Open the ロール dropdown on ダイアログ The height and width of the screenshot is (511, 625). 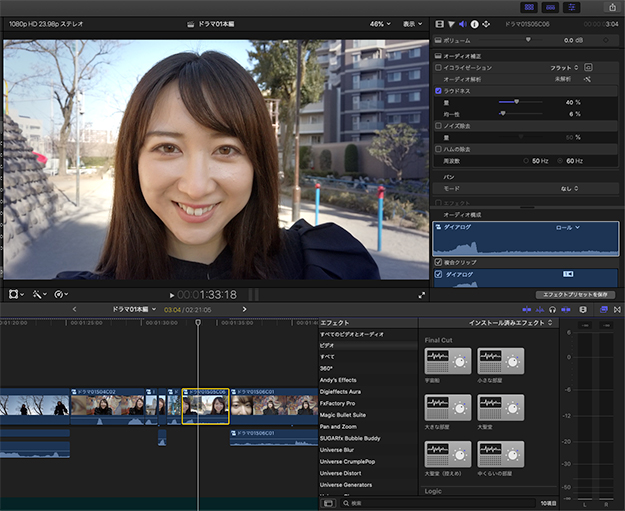(568, 227)
